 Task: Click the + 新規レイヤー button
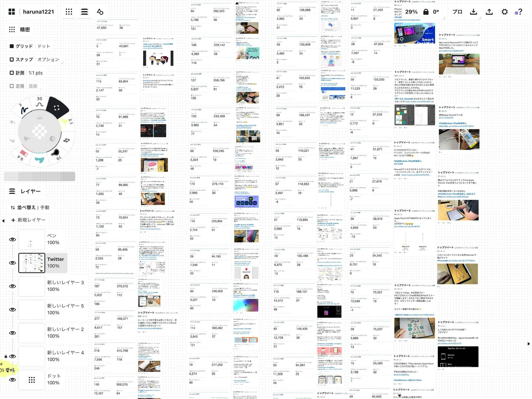pyautogui.click(x=28, y=220)
